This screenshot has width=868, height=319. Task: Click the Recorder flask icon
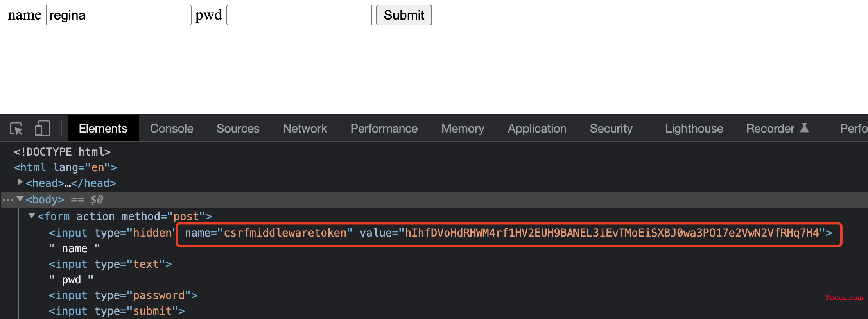pyautogui.click(x=804, y=128)
